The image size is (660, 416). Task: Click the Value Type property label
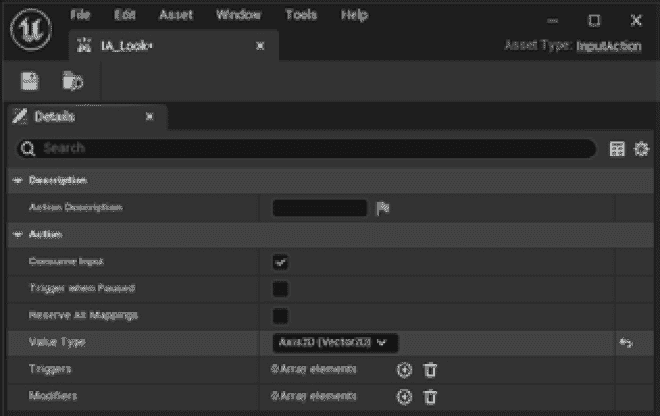pyautogui.click(x=57, y=342)
